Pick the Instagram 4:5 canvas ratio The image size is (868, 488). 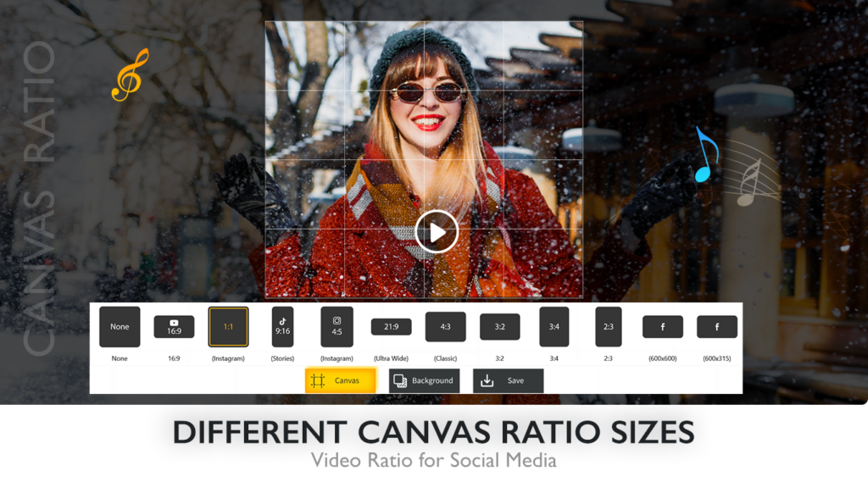click(337, 327)
